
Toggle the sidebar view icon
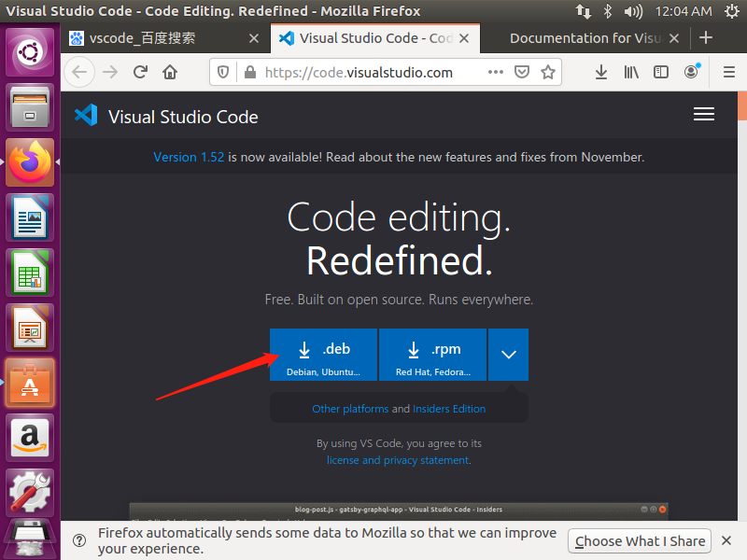coord(661,73)
